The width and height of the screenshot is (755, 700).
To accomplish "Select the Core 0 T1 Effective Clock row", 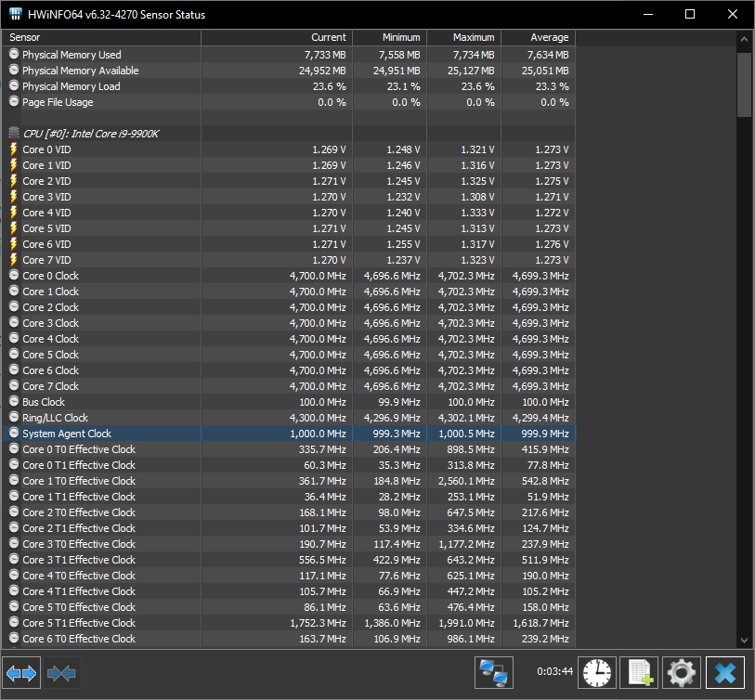I will 289,465.
